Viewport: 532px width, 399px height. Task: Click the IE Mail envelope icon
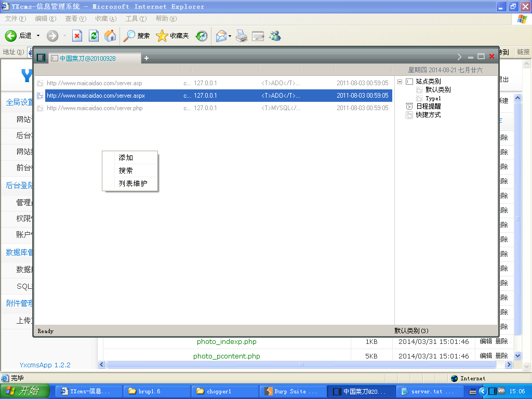click(221, 36)
